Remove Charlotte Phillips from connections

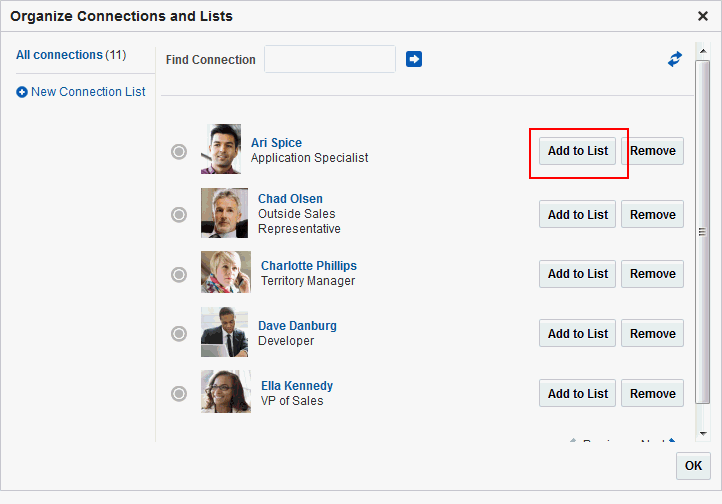pos(652,274)
